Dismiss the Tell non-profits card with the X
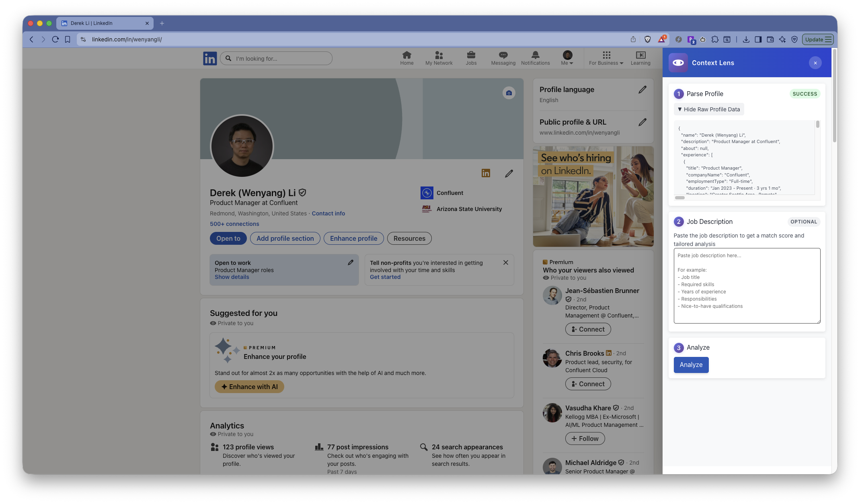The width and height of the screenshot is (860, 504). (x=506, y=262)
